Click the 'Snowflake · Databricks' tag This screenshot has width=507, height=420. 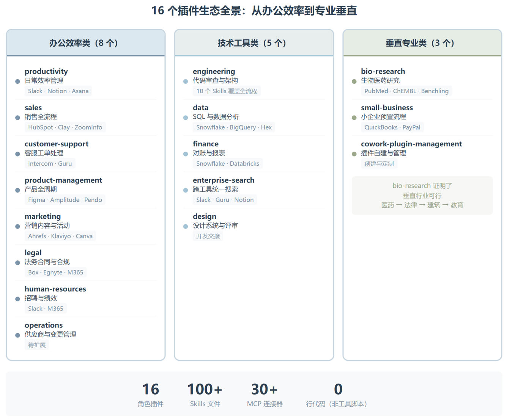pyautogui.click(x=228, y=164)
